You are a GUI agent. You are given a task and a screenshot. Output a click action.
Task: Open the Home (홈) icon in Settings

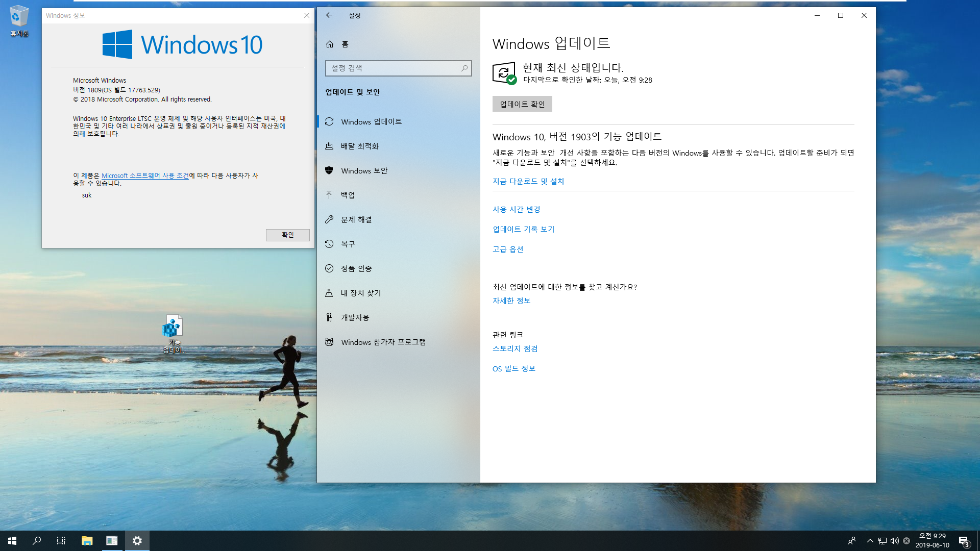tap(330, 44)
